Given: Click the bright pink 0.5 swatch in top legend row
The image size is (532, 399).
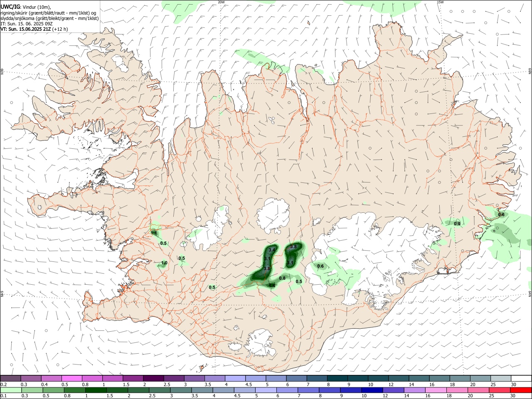Looking at the screenshot, I should (x=71, y=378).
